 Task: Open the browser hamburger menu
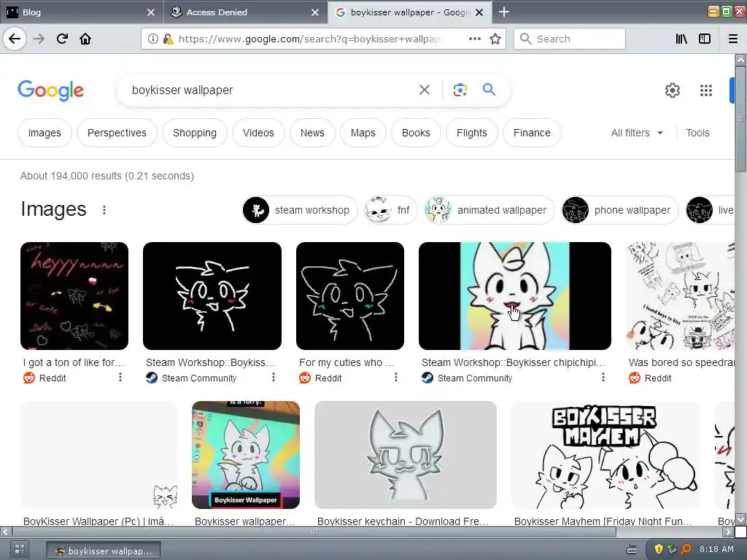click(733, 39)
